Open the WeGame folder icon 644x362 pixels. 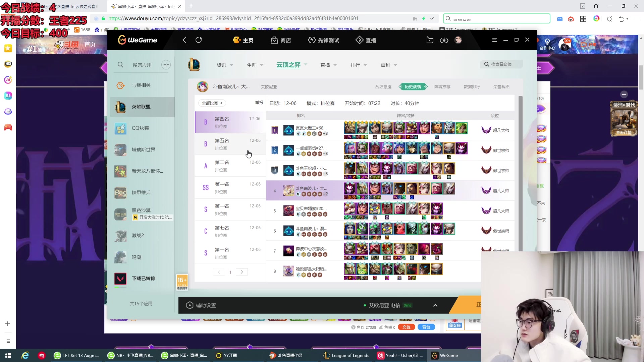430,40
